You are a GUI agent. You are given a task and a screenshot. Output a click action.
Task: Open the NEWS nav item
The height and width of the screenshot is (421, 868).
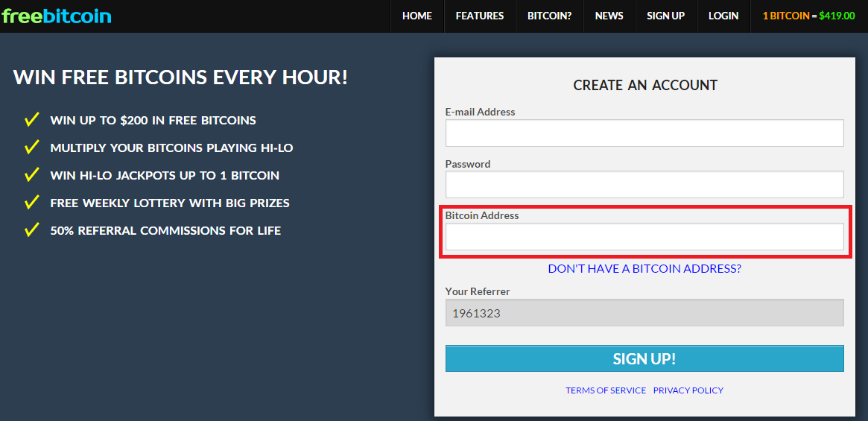click(609, 16)
